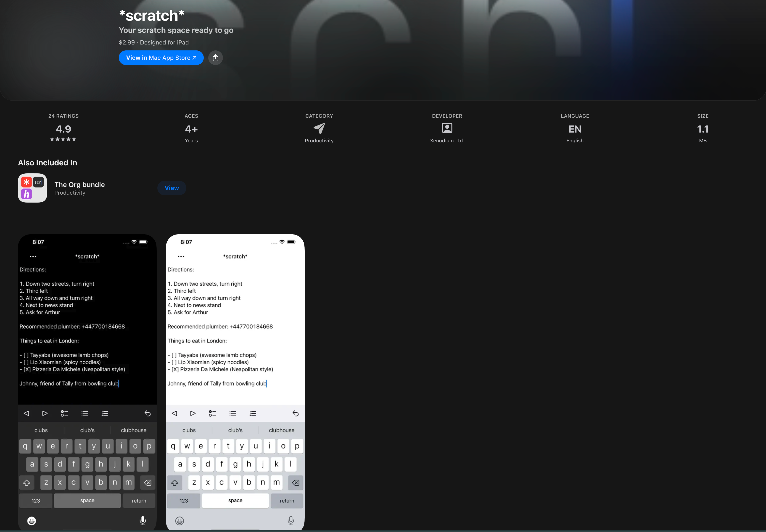Image resolution: width=766 pixels, height=532 pixels.
Task: Click the 4.9 star rating summary
Action: [63, 133]
